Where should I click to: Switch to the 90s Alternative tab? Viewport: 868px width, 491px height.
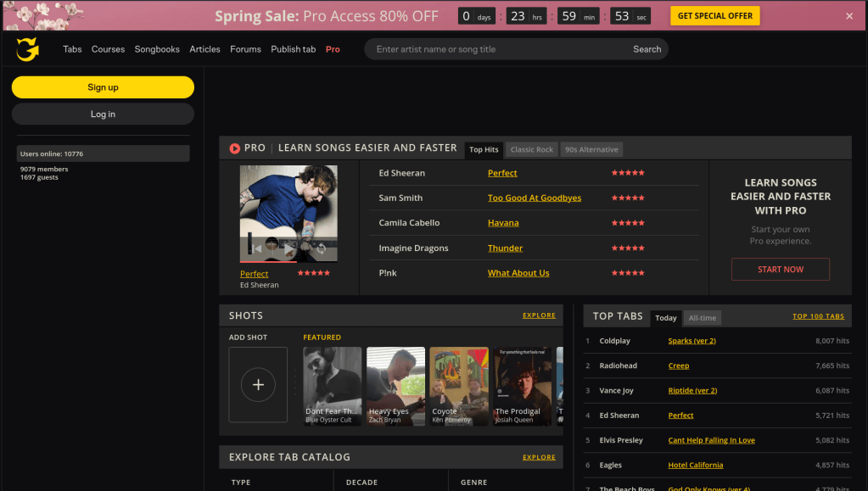click(x=591, y=150)
